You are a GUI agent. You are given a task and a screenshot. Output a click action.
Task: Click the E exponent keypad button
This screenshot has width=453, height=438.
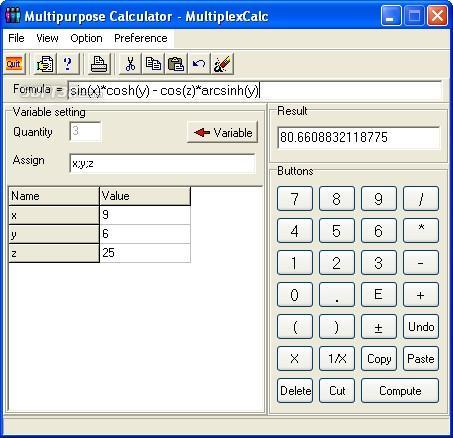click(x=379, y=295)
